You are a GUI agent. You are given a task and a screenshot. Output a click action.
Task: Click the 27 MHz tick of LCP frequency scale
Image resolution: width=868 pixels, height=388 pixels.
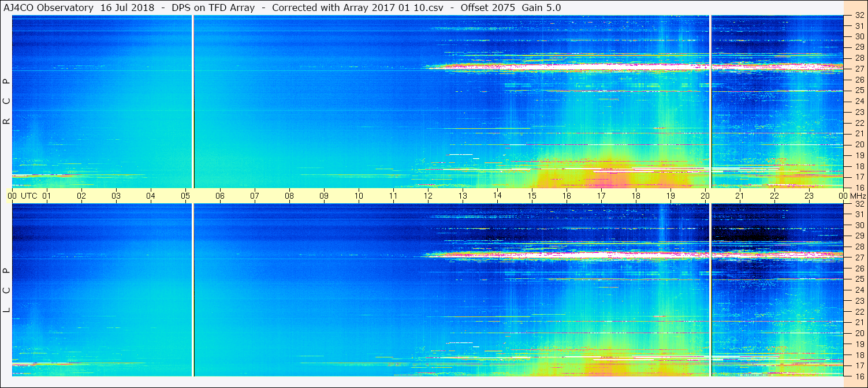click(859, 258)
